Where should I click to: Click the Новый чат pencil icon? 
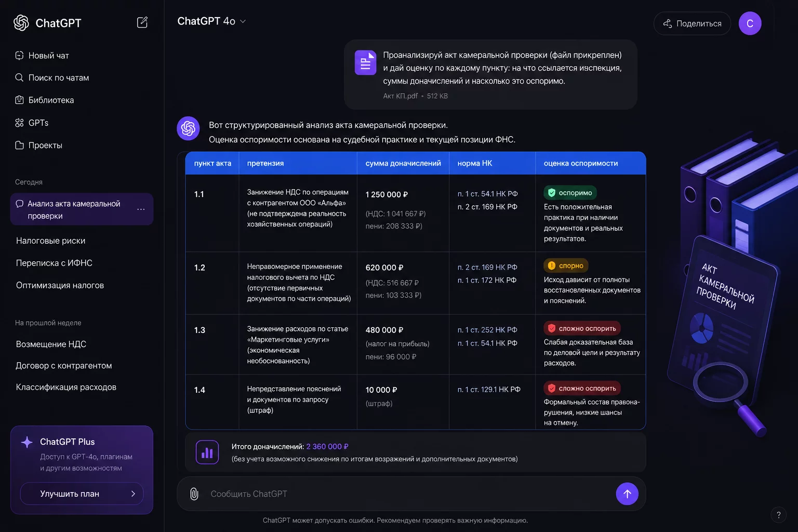[19, 56]
